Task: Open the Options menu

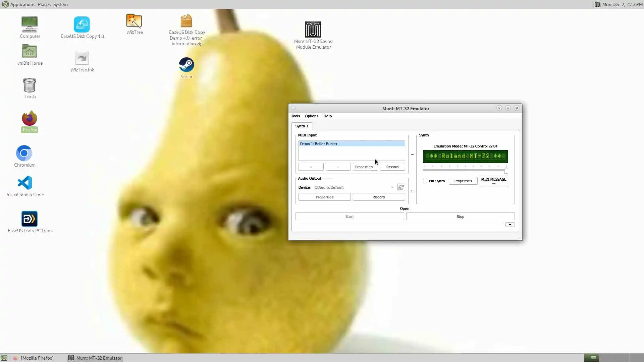Action: [311, 116]
